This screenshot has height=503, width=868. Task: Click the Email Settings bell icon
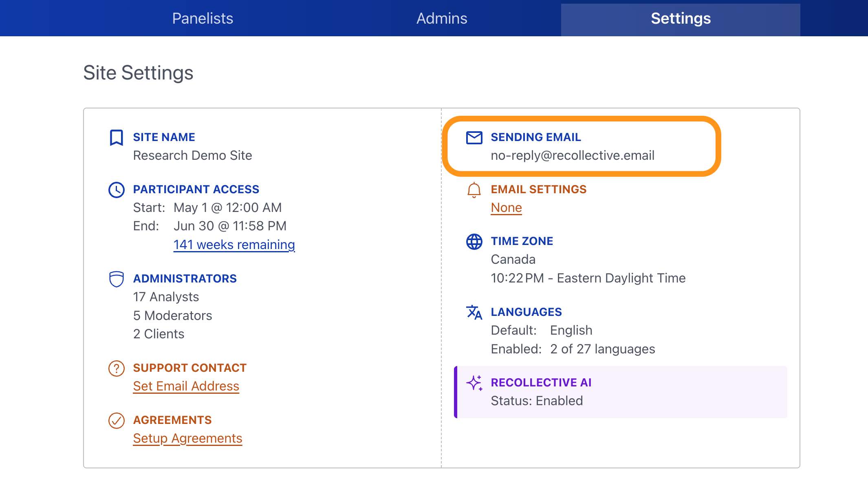[474, 190]
